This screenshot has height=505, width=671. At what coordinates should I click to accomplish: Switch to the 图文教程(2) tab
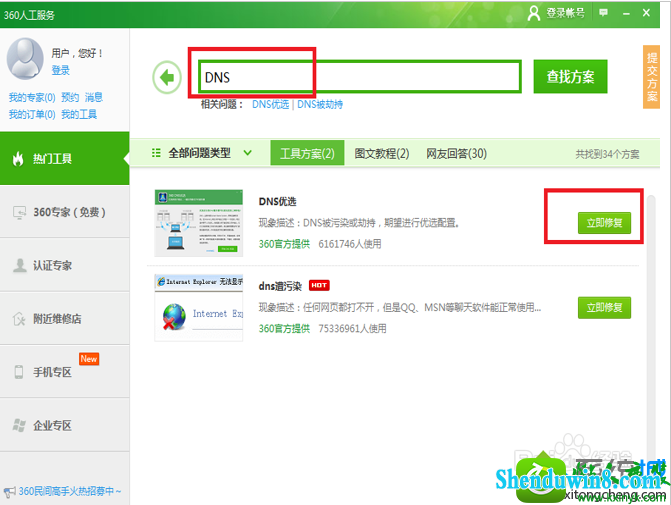382,153
